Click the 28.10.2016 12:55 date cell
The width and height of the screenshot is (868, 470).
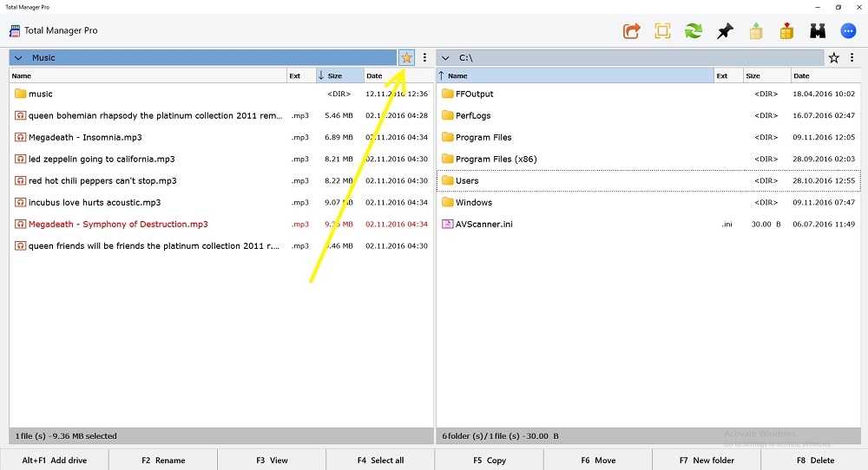(824, 180)
